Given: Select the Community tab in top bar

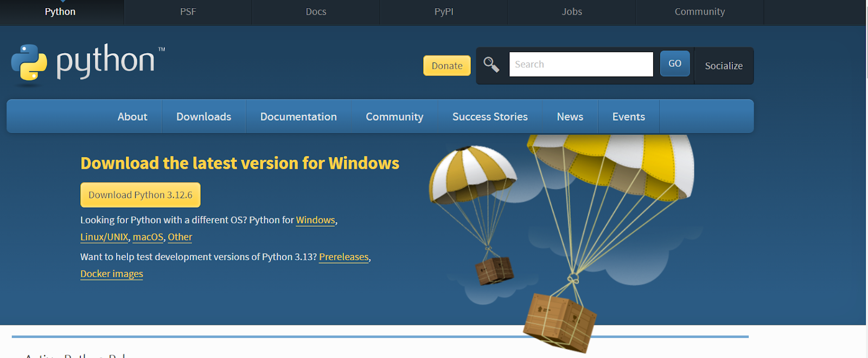Looking at the screenshot, I should (x=700, y=12).
